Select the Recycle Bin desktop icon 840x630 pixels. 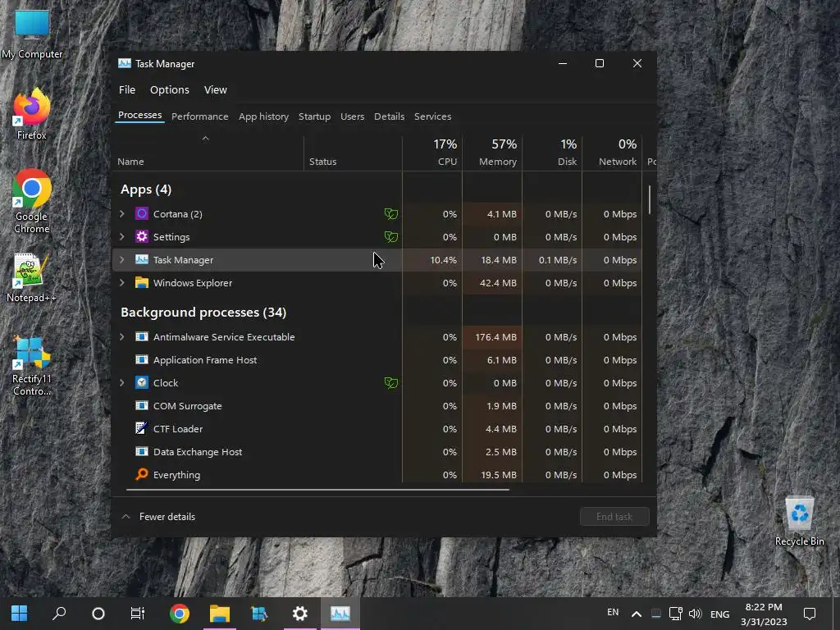(x=799, y=521)
